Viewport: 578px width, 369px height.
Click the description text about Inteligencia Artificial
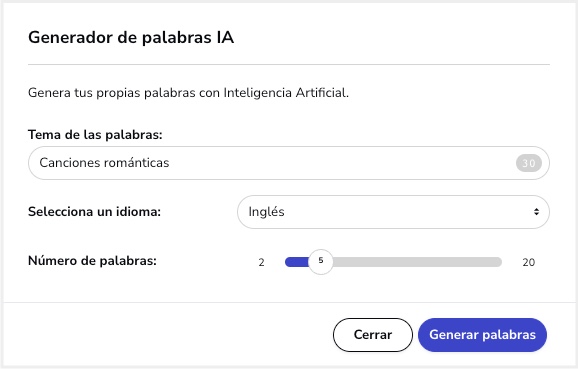click(x=188, y=93)
